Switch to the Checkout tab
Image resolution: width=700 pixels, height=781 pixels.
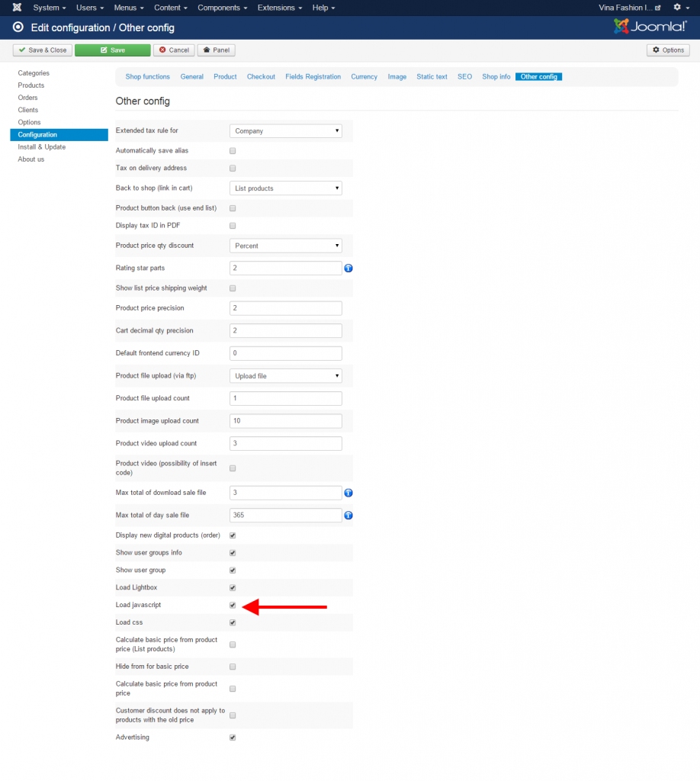point(261,77)
